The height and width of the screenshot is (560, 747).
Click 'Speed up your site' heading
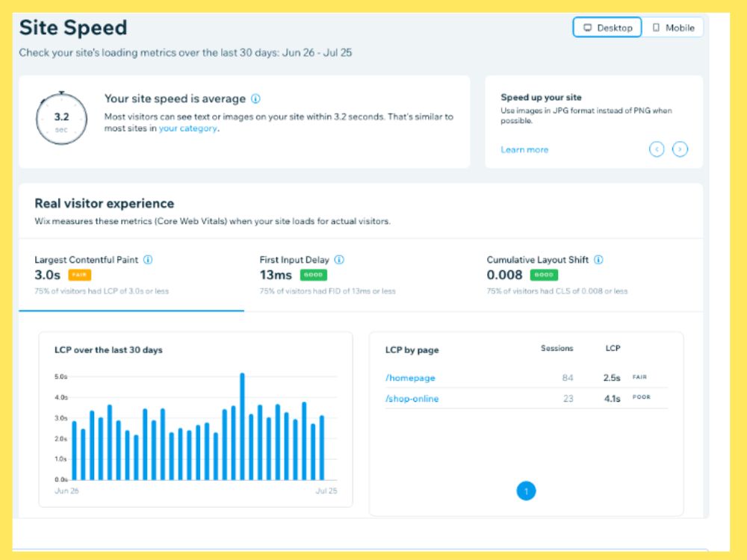pos(541,97)
